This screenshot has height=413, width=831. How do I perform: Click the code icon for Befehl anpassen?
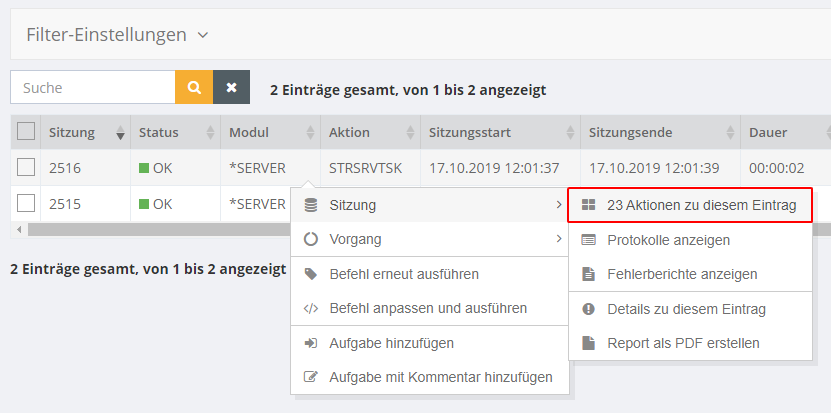(x=310, y=309)
